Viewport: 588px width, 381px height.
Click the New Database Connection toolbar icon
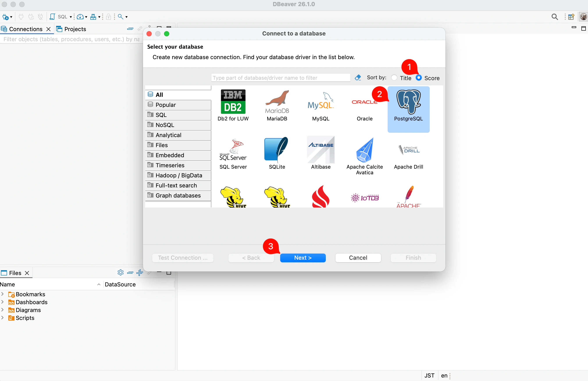click(x=5, y=17)
